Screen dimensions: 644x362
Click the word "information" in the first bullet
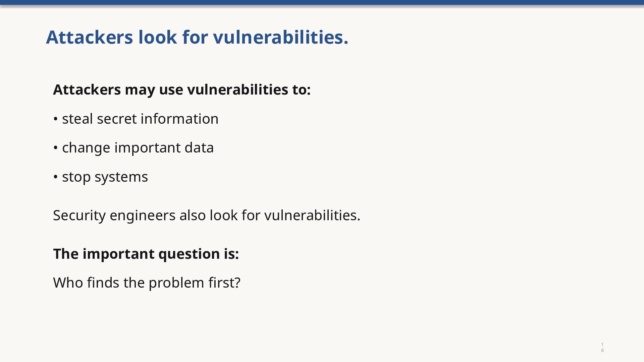point(179,119)
